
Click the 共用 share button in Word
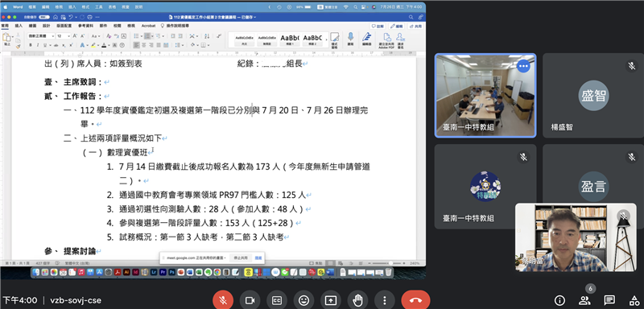pos(416,26)
